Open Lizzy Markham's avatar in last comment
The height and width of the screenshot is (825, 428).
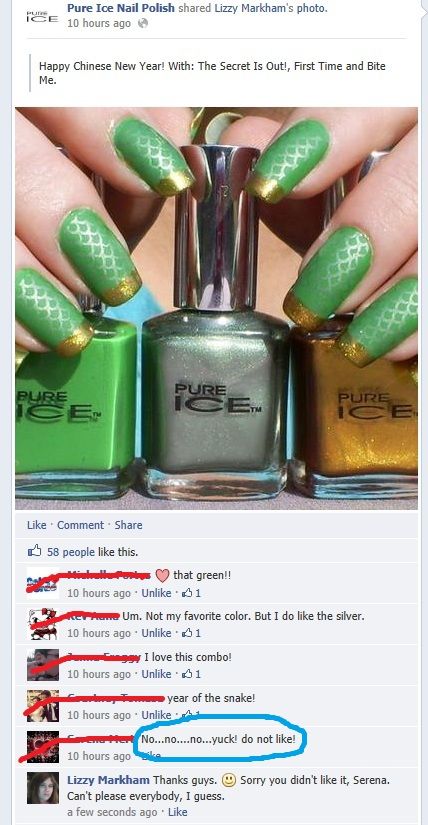(x=43, y=788)
